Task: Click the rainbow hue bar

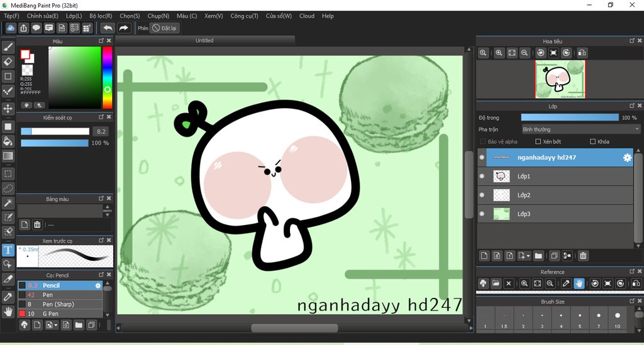Action: coord(107,77)
